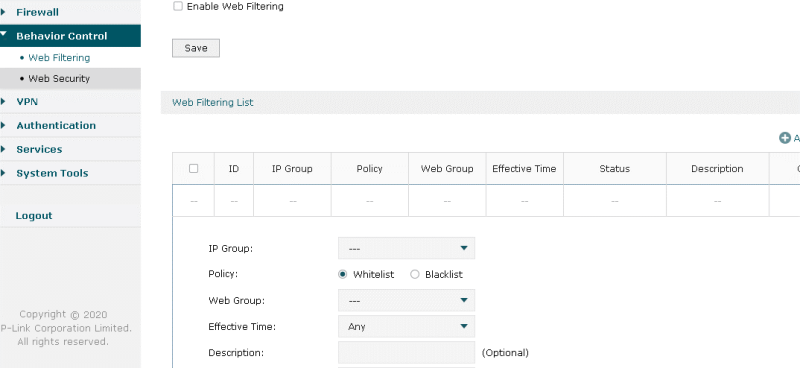Screen dimensions: 800x368
Task: Click the System Tools arrow icon
Action: (x=3, y=173)
